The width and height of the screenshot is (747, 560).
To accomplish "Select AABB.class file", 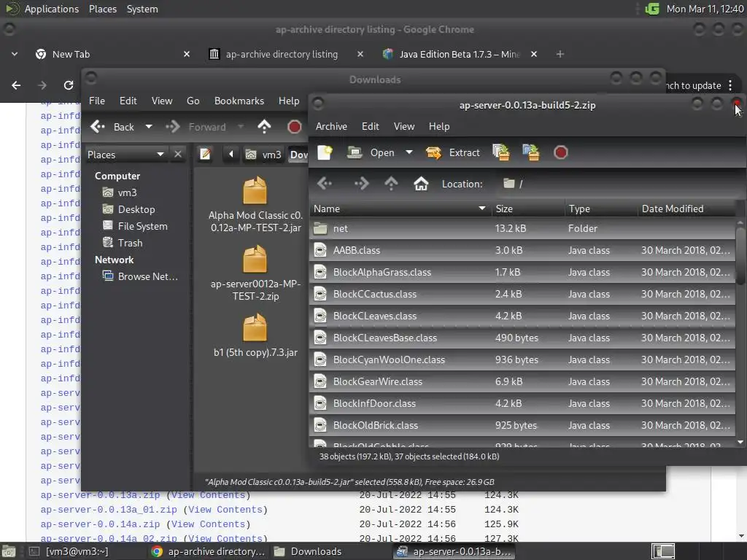I will pyautogui.click(x=522, y=251).
